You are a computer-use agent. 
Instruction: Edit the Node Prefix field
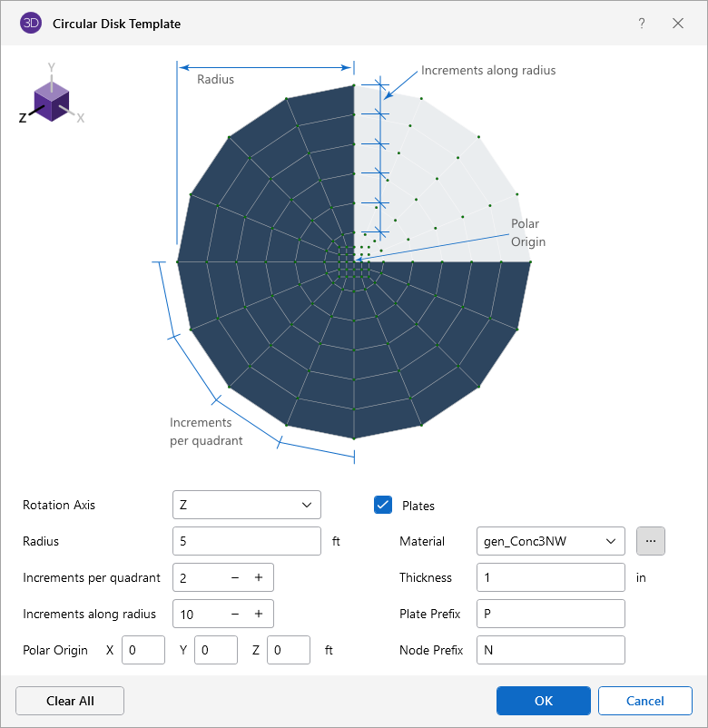(549, 650)
